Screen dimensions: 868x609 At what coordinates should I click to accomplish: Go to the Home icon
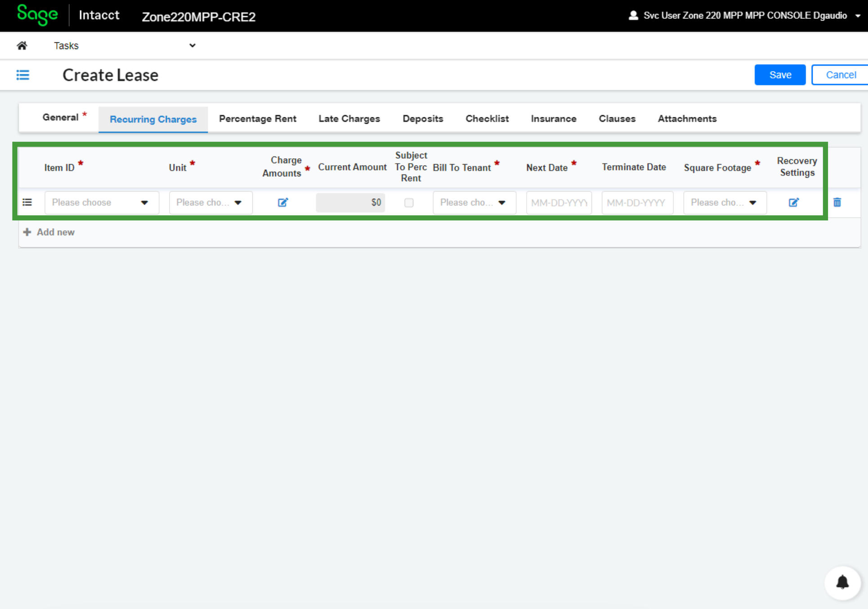click(x=22, y=45)
